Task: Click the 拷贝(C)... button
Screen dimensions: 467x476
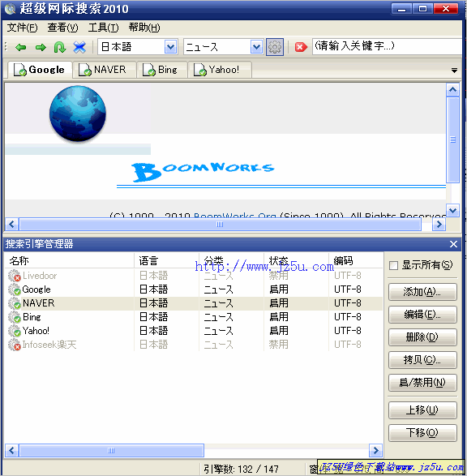Action: pos(422,360)
